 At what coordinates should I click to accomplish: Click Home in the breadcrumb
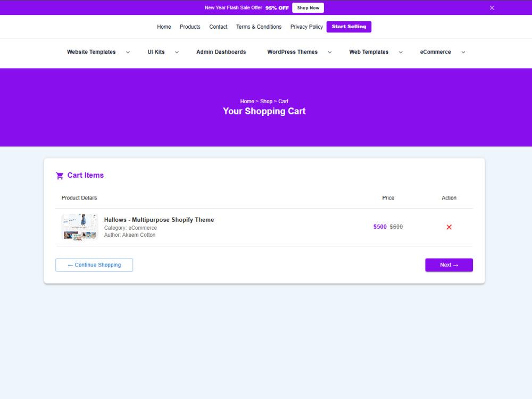pyautogui.click(x=247, y=102)
